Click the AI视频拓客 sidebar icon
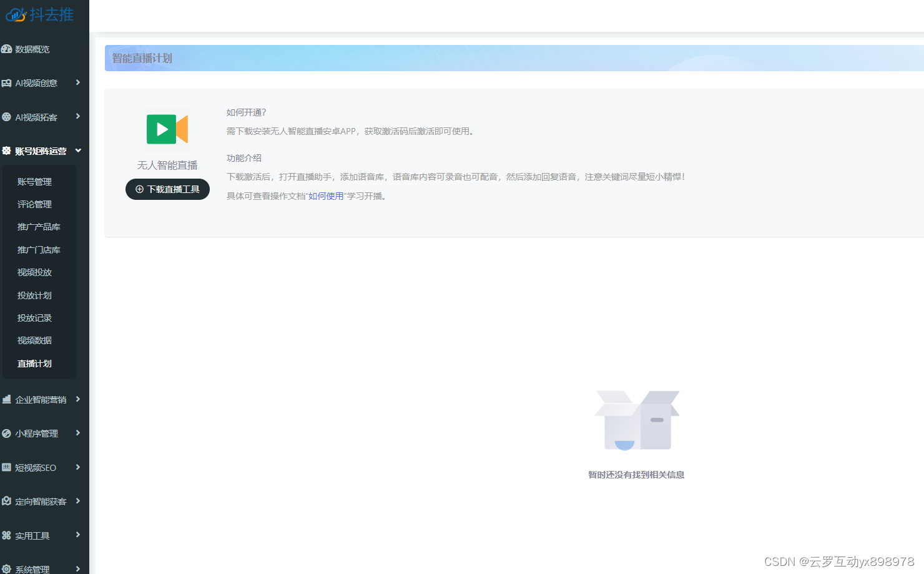This screenshot has height=574, width=924. click(7, 117)
